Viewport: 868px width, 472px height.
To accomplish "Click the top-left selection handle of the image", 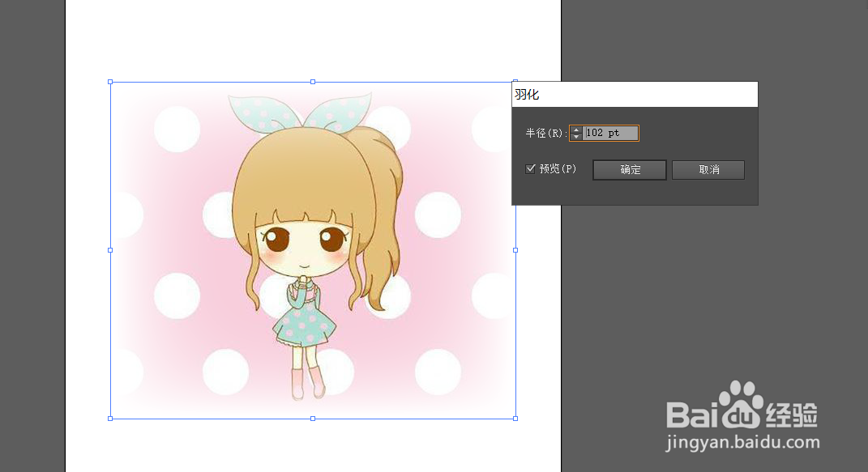I will [x=110, y=82].
